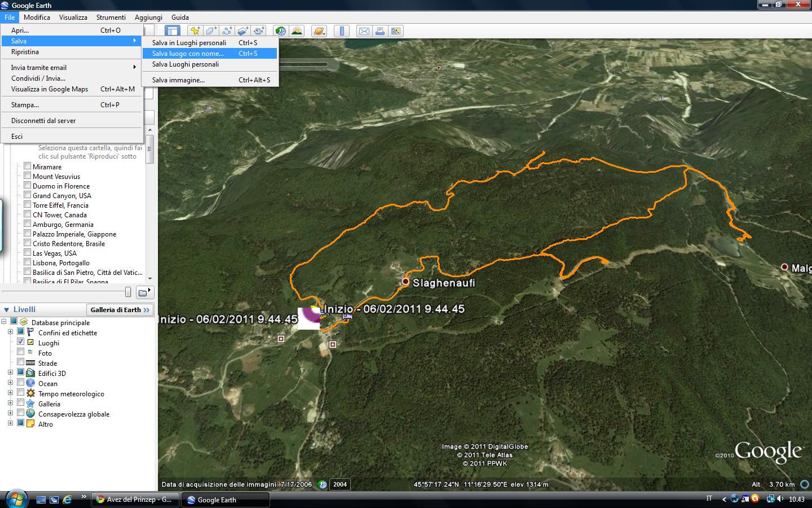Expand the Confini ed etichette node

point(10,332)
